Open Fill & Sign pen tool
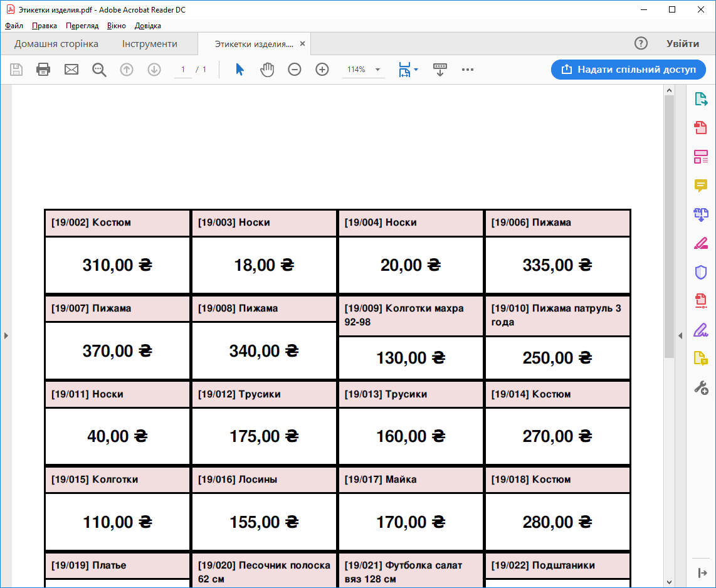The width and height of the screenshot is (716, 588). pos(701,330)
